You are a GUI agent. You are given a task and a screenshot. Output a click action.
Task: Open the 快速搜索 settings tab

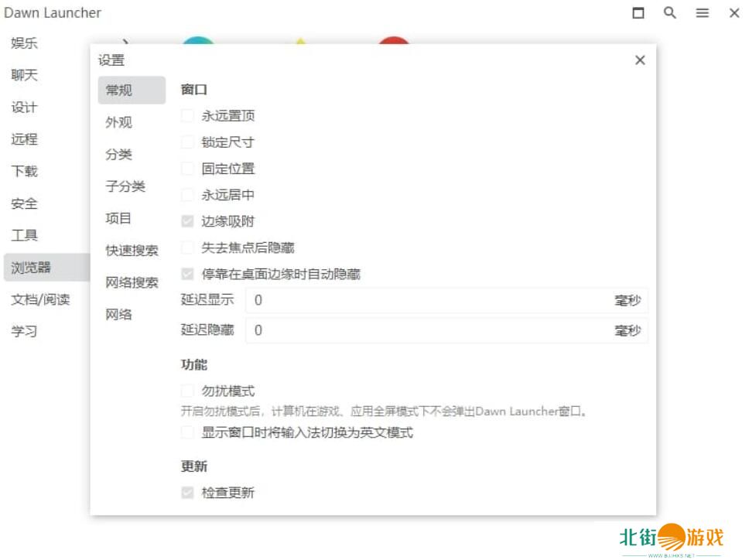pyautogui.click(x=132, y=251)
